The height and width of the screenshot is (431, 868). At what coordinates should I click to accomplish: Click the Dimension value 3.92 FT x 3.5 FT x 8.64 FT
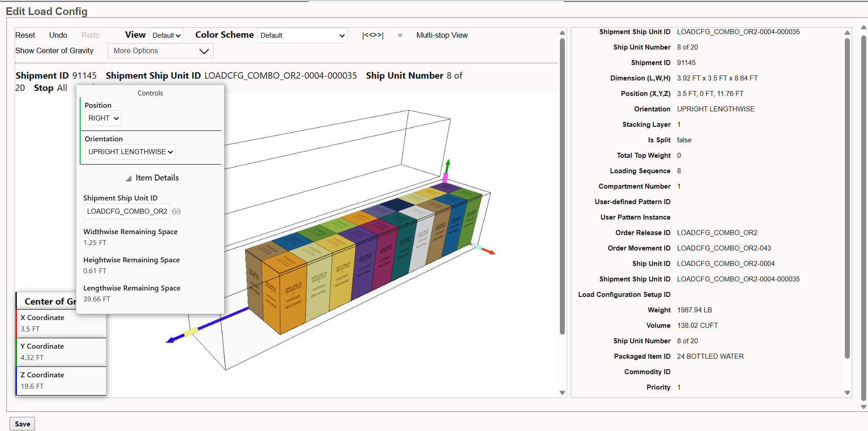pyautogui.click(x=717, y=78)
